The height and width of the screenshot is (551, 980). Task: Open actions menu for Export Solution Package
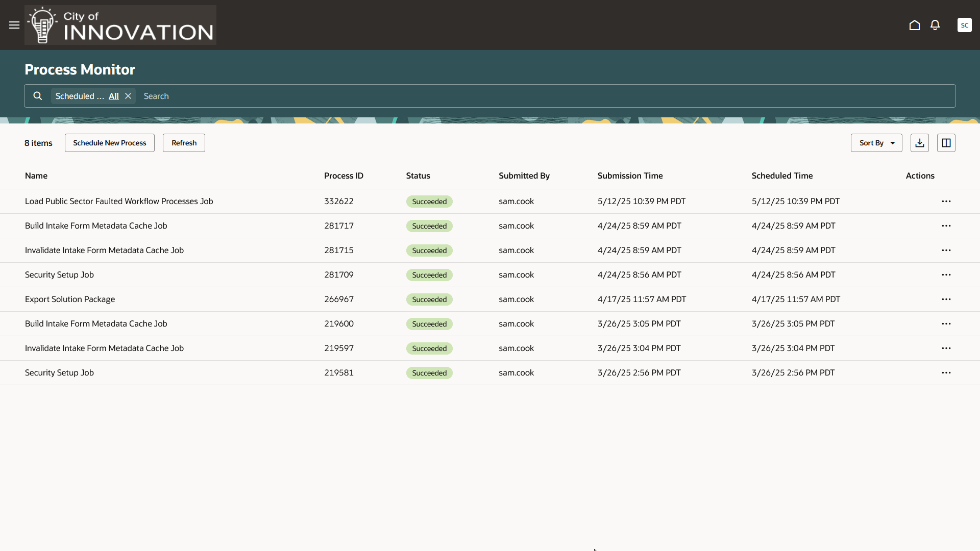pyautogui.click(x=946, y=299)
